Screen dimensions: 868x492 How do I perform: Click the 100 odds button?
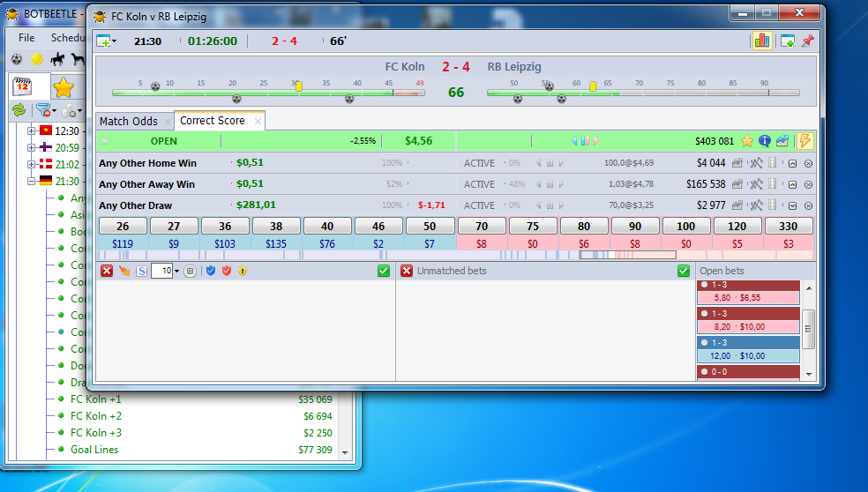[686, 226]
